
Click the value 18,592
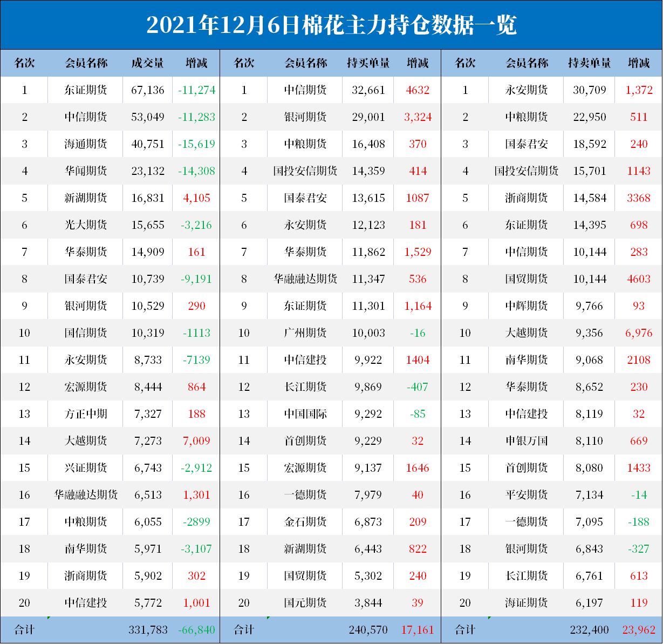(590, 144)
